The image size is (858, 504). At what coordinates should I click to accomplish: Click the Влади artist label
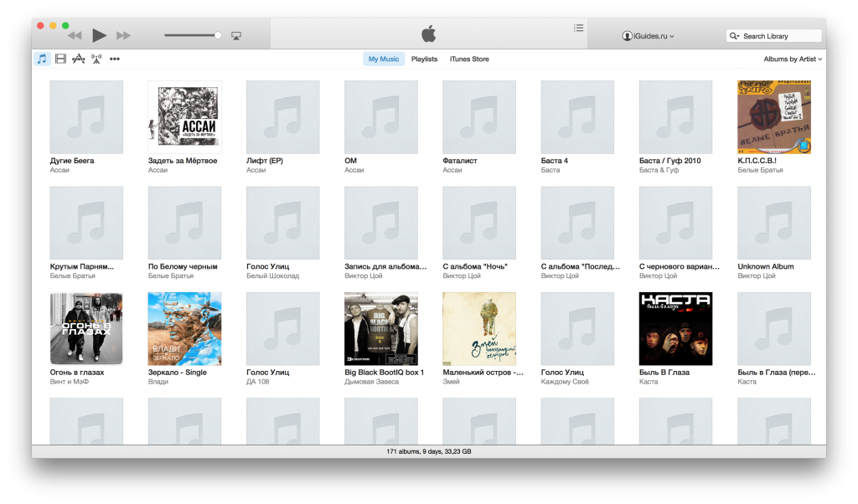pyautogui.click(x=158, y=382)
